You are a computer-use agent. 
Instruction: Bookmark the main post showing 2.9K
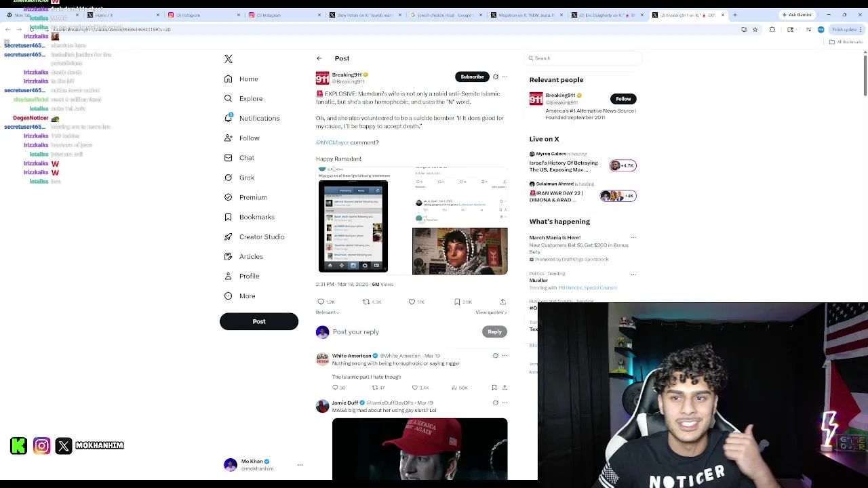tap(462, 302)
